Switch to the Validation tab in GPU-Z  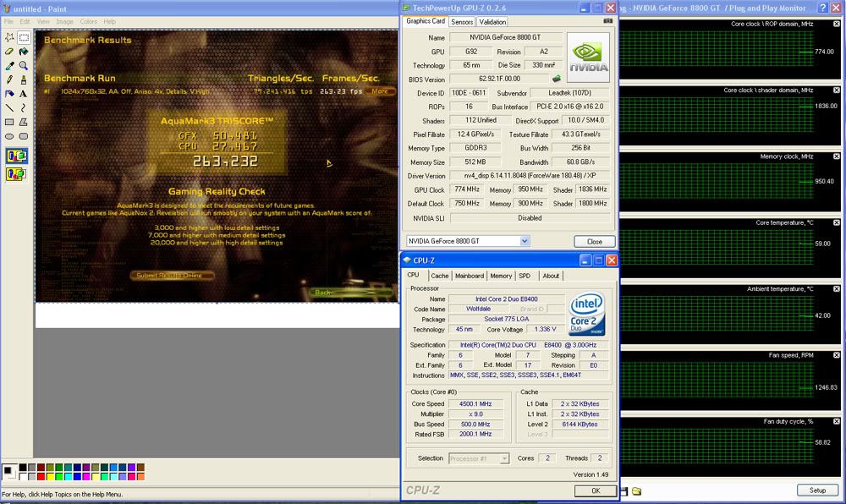pos(492,22)
